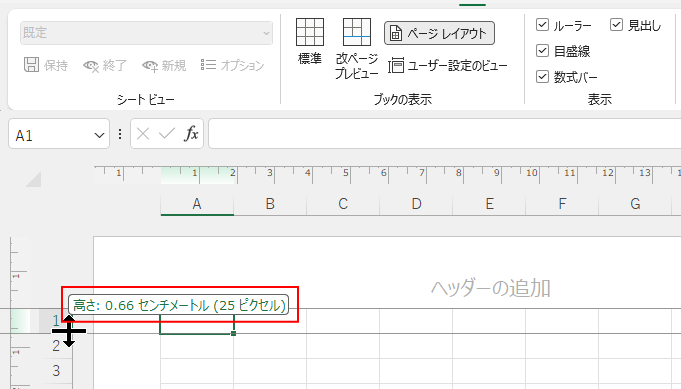The height and width of the screenshot is (389, 681).
Task: Click the fill handle of cell A1
Action: 234,333
